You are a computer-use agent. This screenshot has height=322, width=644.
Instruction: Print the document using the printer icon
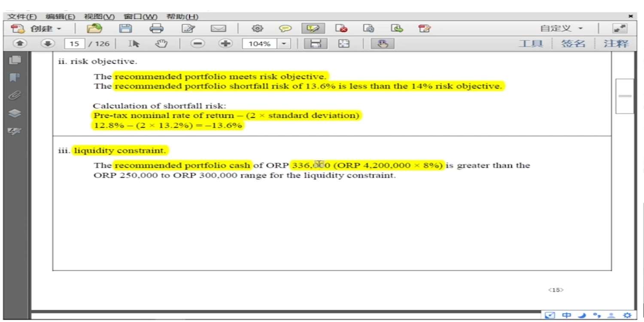pos(156,29)
